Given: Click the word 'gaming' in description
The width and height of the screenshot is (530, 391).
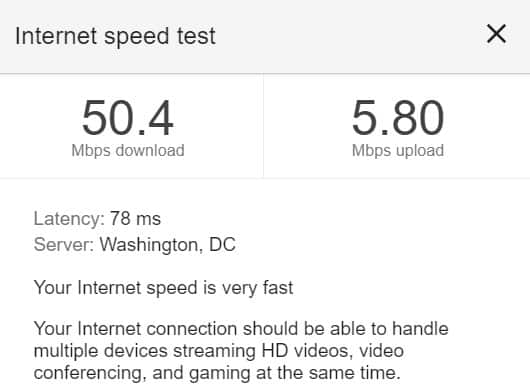Looking at the screenshot, I should [220, 374].
